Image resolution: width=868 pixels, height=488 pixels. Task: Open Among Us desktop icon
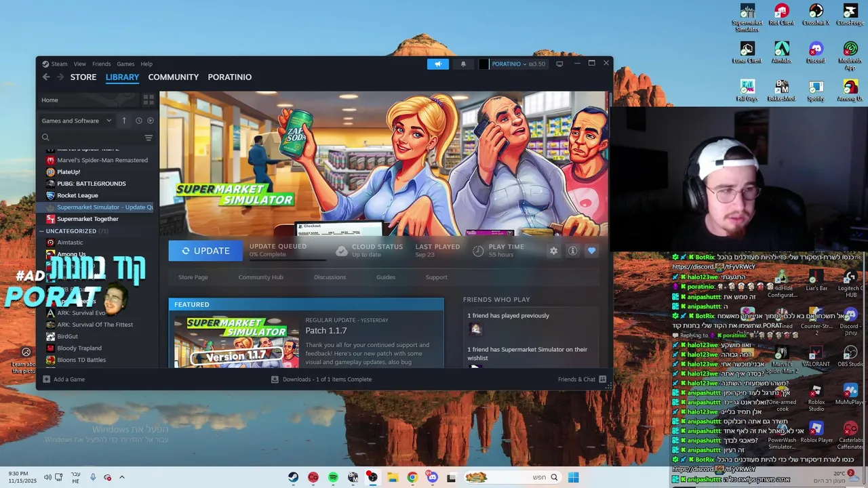[x=850, y=91]
